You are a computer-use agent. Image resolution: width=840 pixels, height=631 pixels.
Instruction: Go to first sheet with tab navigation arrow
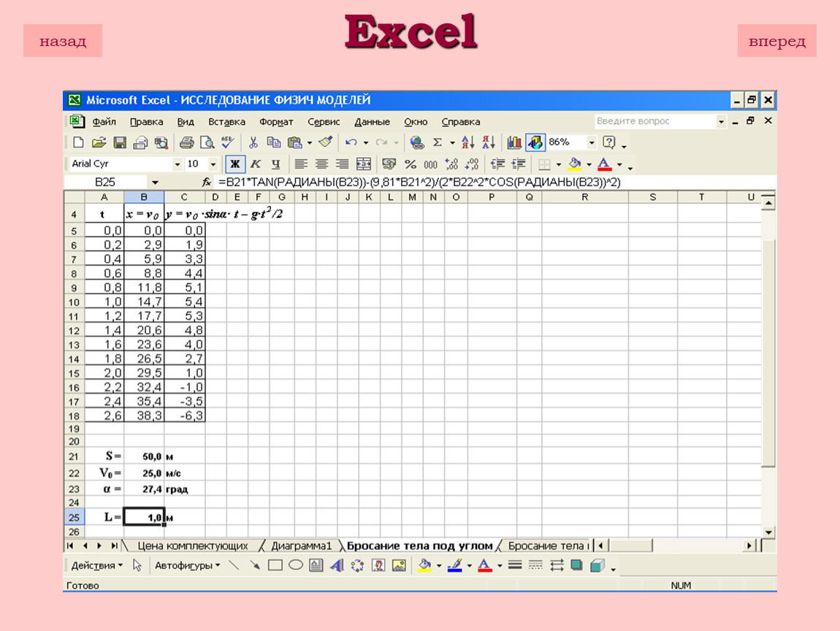70,546
